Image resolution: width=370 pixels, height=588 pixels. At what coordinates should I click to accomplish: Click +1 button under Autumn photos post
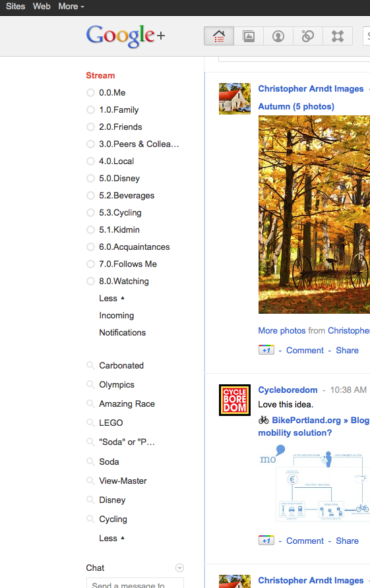(x=266, y=350)
